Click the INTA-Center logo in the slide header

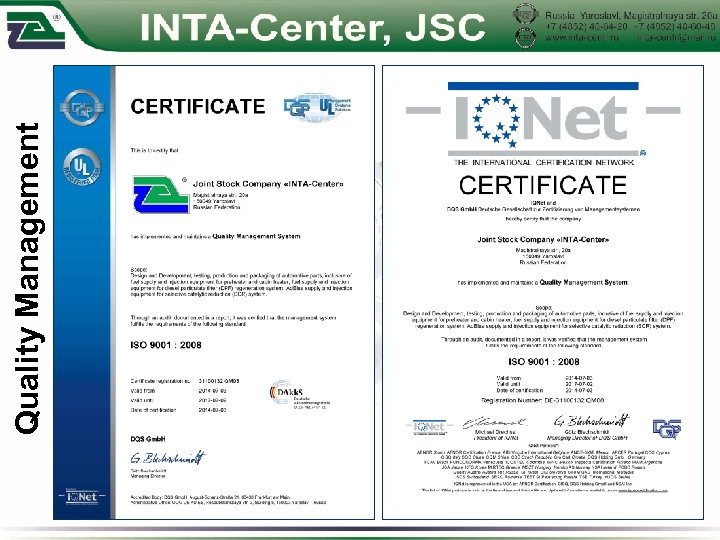[x=36, y=29]
